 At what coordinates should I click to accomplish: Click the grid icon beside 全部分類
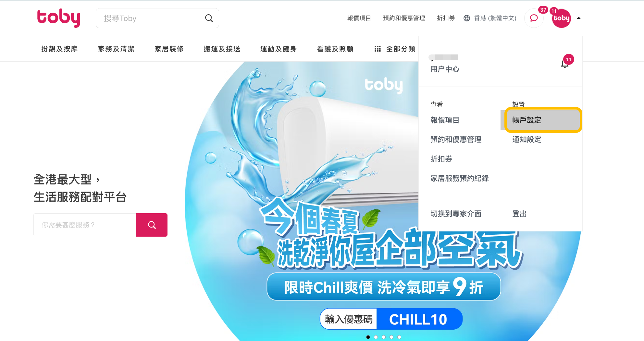(x=378, y=49)
